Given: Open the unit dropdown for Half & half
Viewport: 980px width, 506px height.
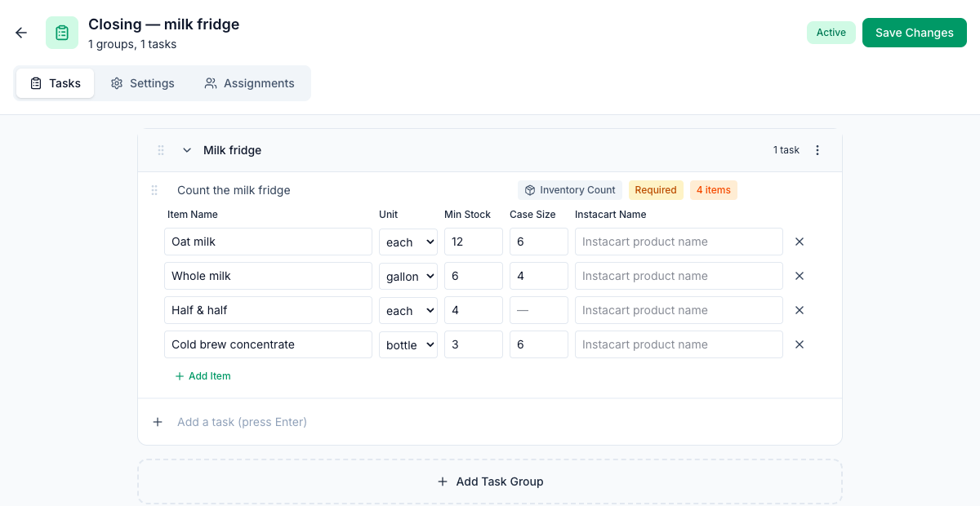Looking at the screenshot, I should click(408, 310).
